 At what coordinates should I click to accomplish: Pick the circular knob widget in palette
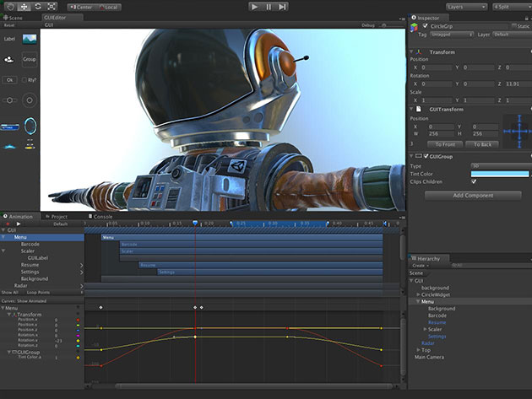click(x=30, y=100)
